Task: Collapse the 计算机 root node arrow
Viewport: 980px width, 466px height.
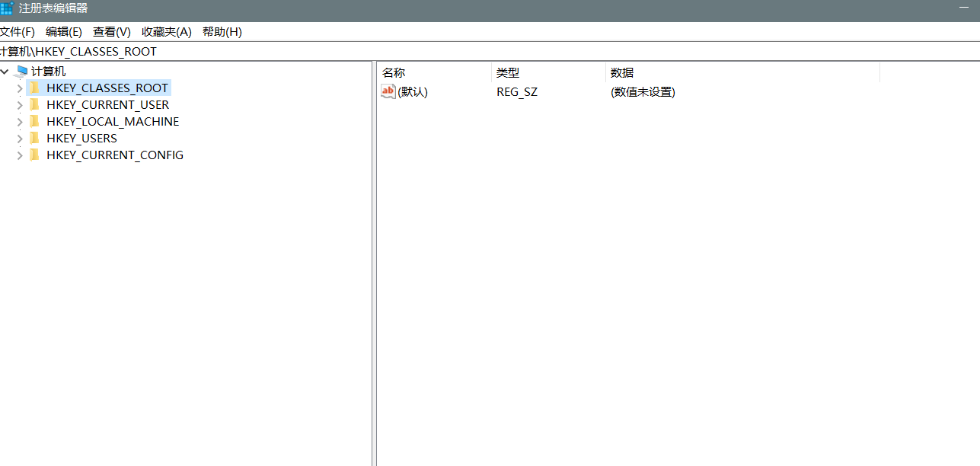Action: coord(5,72)
